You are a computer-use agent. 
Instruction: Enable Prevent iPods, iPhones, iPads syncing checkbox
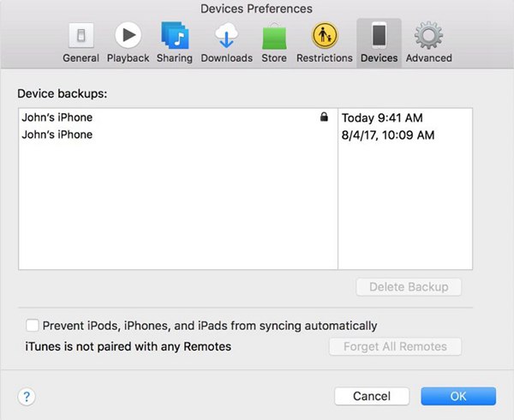coord(33,326)
